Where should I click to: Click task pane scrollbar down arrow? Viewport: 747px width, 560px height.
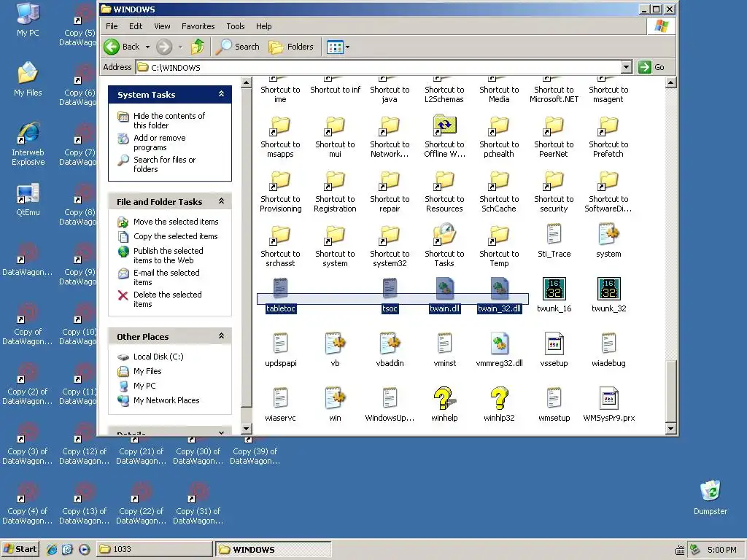(x=246, y=428)
